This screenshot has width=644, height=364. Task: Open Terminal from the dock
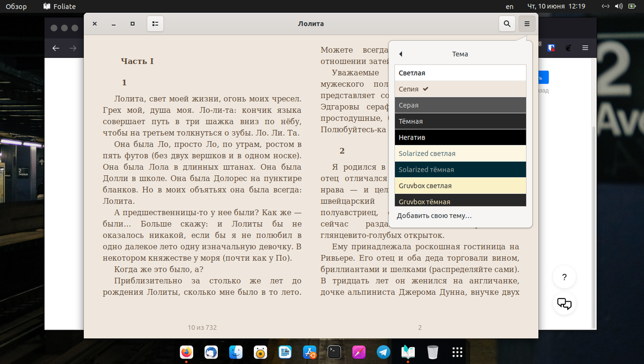pyautogui.click(x=334, y=352)
